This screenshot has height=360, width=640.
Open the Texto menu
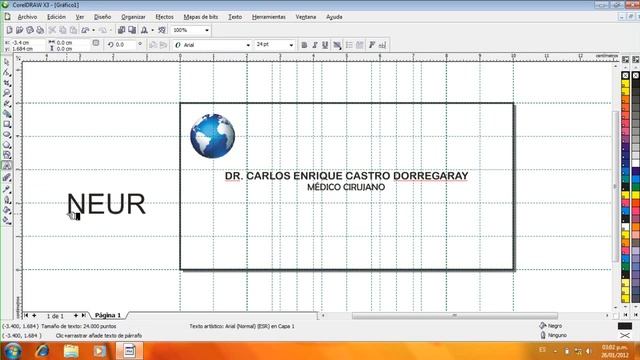click(x=235, y=17)
